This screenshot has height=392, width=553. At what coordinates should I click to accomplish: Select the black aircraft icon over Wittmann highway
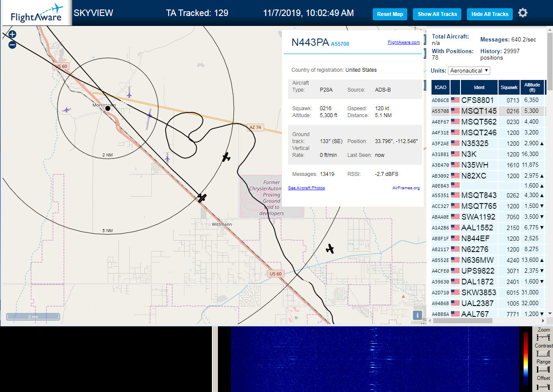coord(202,198)
